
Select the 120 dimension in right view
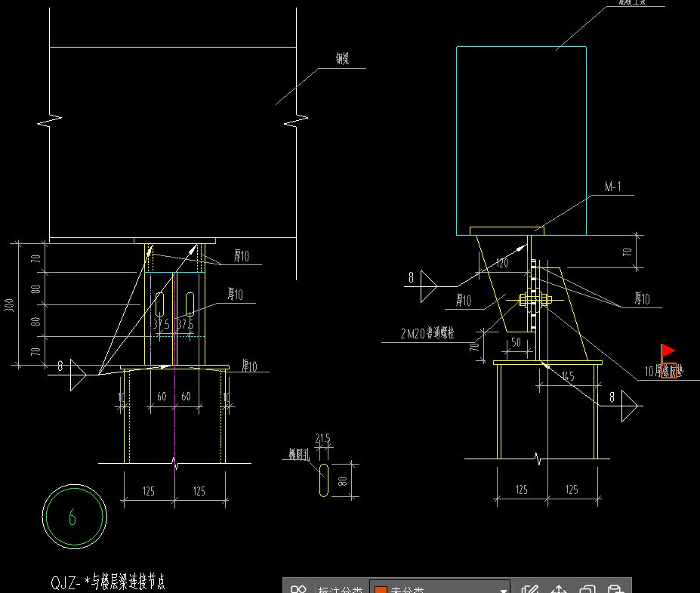(502, 263)
